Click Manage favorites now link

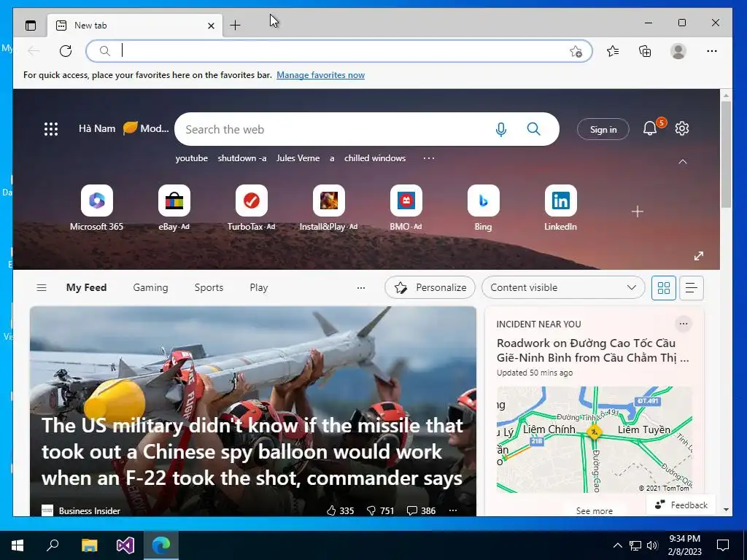tap(321, 75)
